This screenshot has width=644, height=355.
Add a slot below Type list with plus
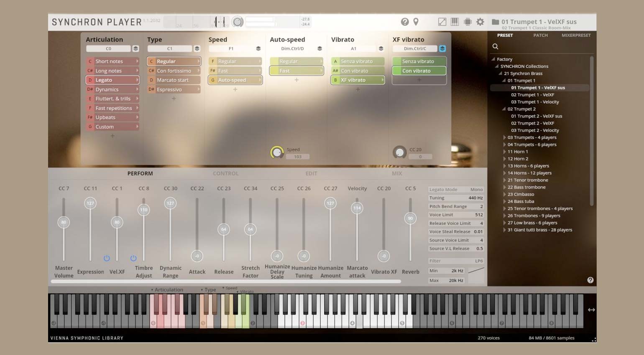coord(174,99)
